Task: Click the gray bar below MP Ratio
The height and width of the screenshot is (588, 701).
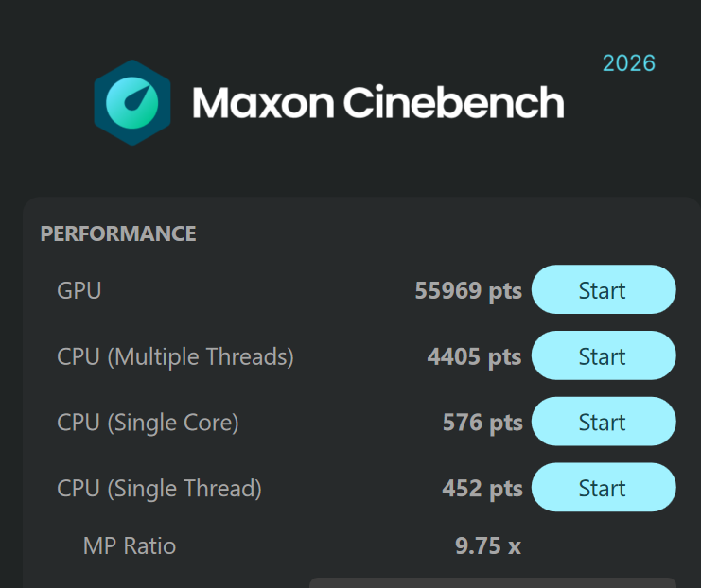Action: tap(493, 582)
